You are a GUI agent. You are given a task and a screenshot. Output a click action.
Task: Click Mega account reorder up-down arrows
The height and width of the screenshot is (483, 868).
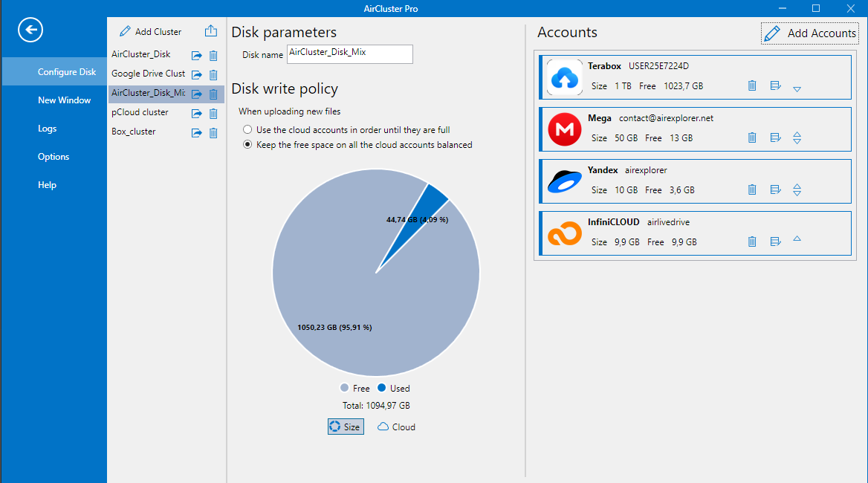click(x=797, y=138)
